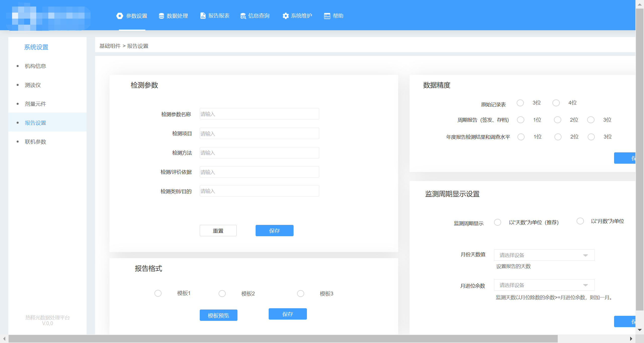Click the 参数设置 hexagon icon
This screenshot has height=343, width=644.
120,16
